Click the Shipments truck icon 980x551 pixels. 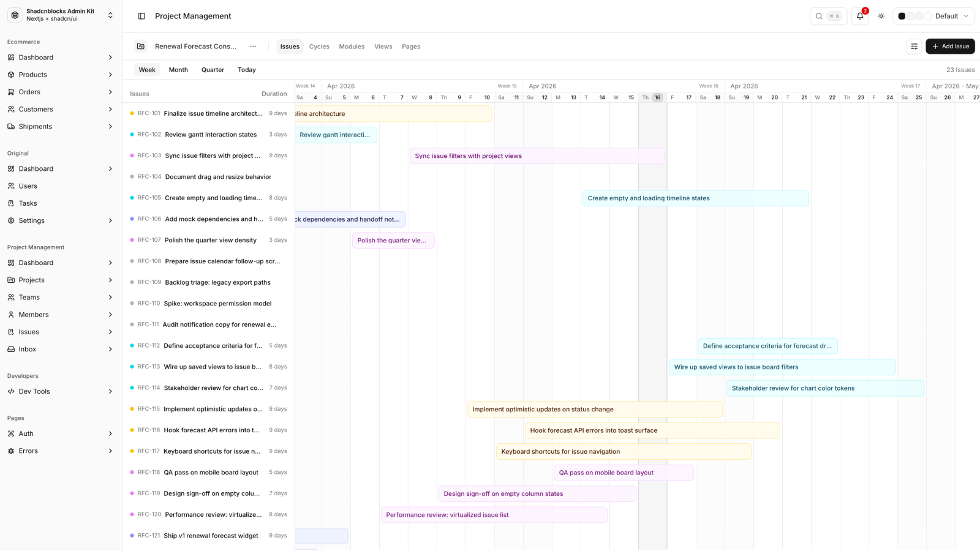click(x=11, y=127)
